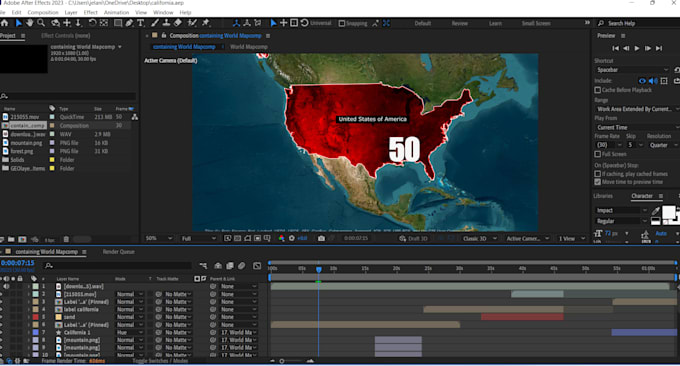Open the graph editor icon in timeline

tap(257, 265)
